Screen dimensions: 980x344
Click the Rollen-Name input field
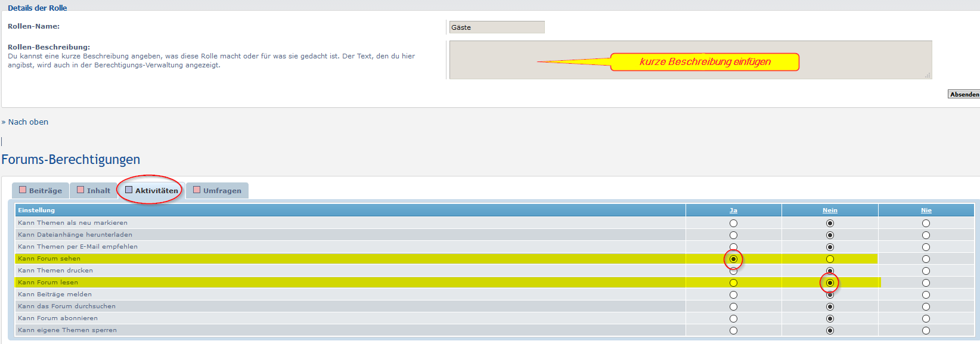(497, 27)
